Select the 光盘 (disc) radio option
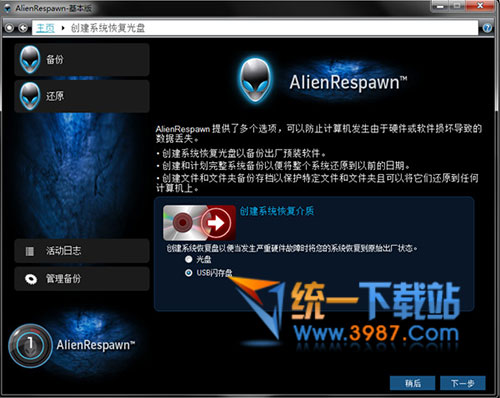Image resolution: width=500 pixels, height=398 pixels. (189, 259)
